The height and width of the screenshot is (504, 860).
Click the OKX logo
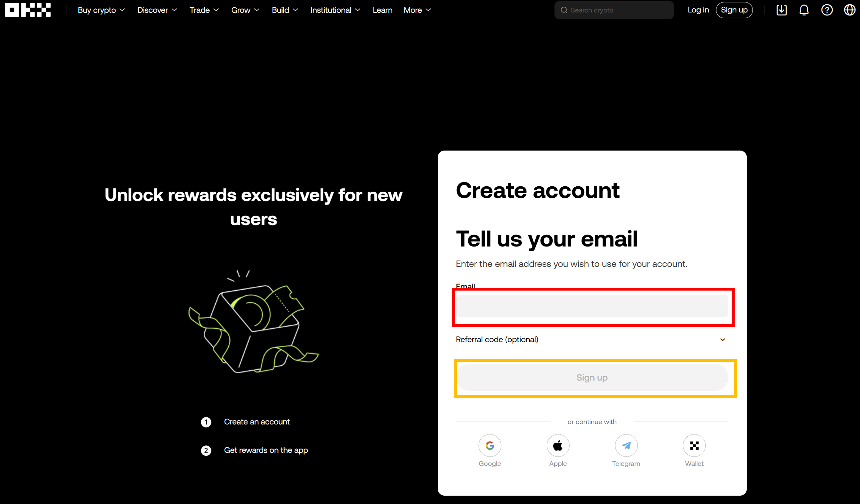(x=28, y=10)
